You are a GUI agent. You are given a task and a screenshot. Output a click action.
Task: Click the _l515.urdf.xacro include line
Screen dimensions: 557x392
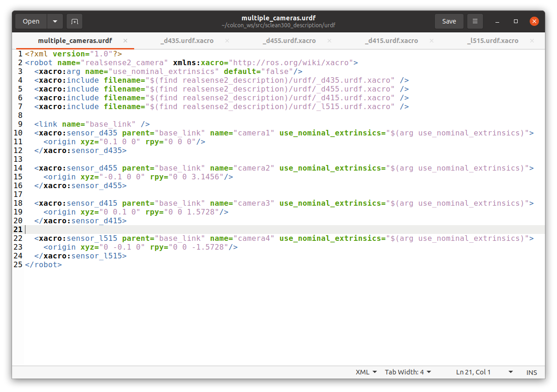221,106
